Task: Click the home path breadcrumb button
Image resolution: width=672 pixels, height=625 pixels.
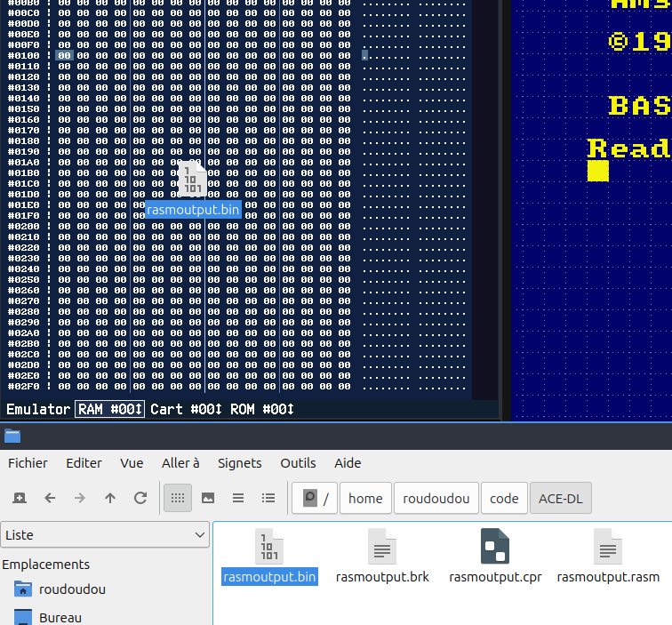Action: (x=365, y=499)
